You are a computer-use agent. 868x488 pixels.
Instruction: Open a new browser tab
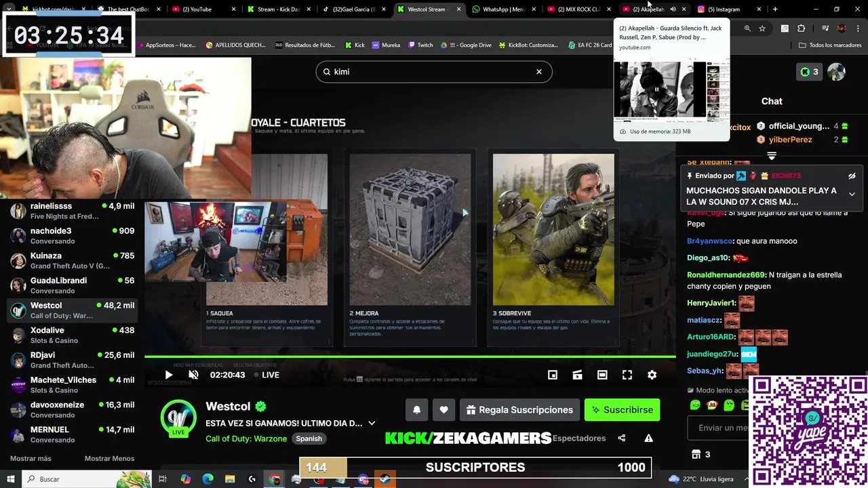coord(775,9)
